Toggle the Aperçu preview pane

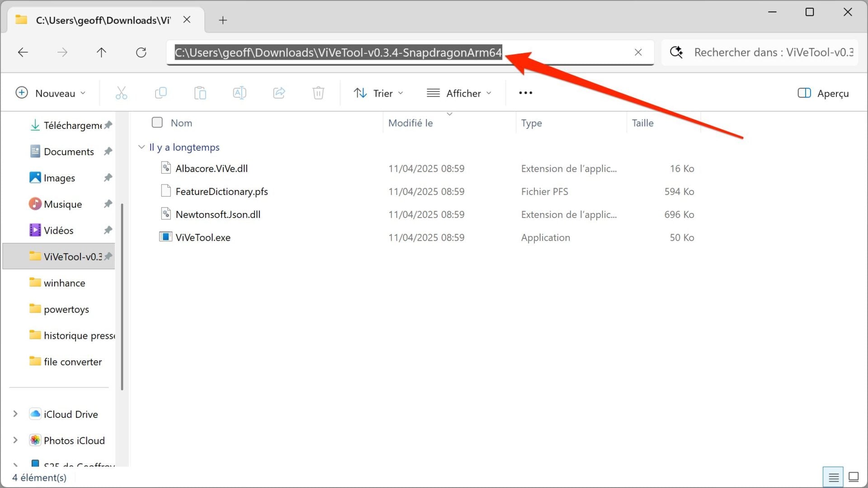[x=823, y=93]
